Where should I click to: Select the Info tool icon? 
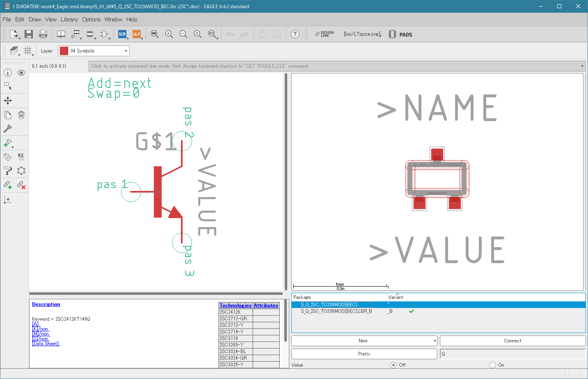pos(8,73)
